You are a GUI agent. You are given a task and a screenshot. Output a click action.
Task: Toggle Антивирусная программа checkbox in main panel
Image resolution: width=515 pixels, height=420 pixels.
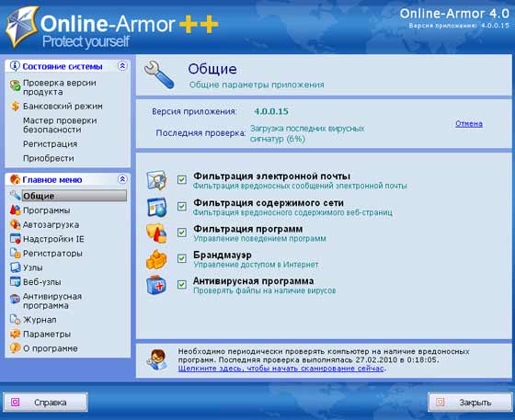182,284
